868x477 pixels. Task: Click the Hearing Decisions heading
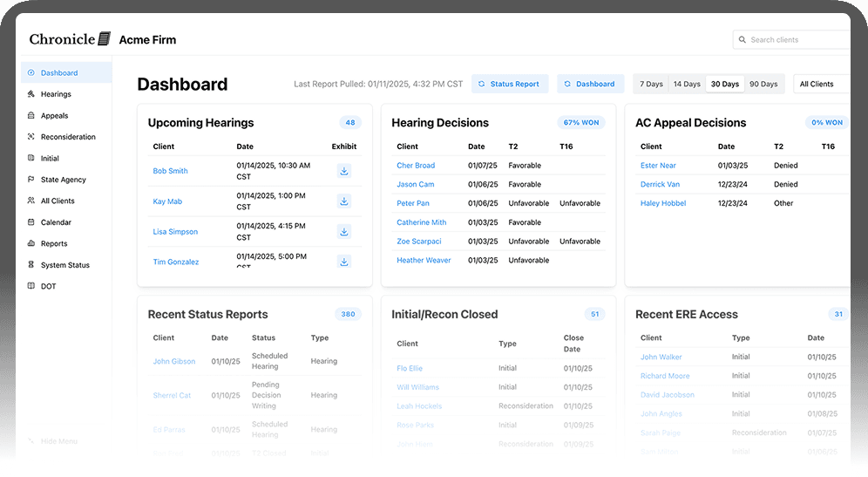440,122
